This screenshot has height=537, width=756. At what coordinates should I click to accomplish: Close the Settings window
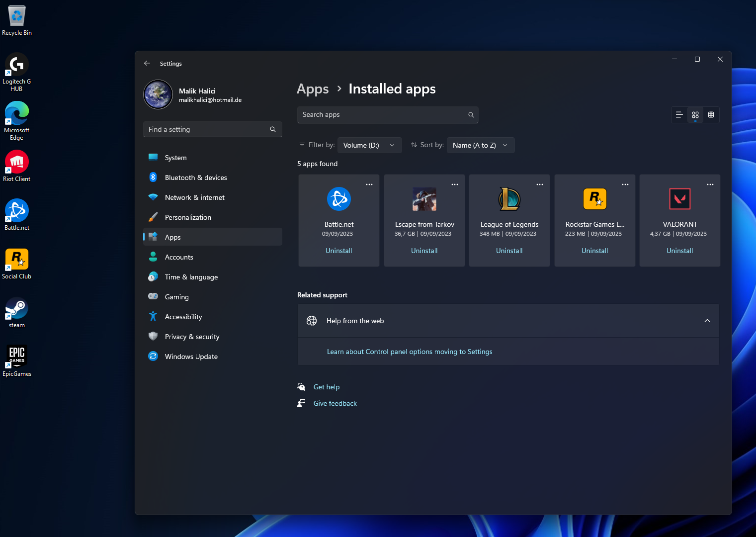[x=720, y=59]
